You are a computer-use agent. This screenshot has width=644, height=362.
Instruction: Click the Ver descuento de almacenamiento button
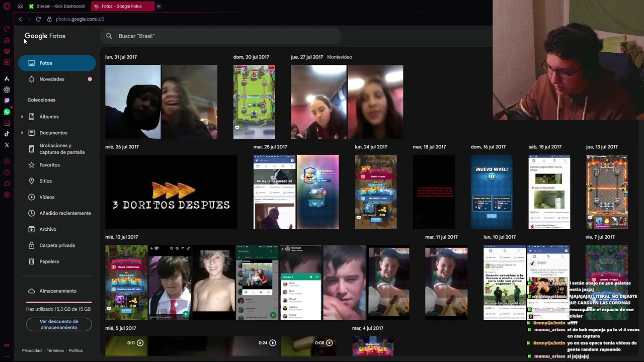[59, 324]
